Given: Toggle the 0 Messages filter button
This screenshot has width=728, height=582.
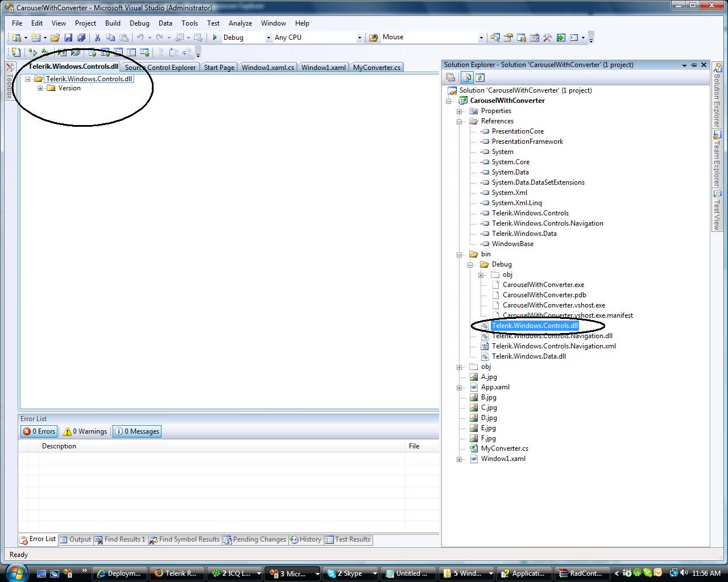Looking at the screenshot, I should coord(137,431).
